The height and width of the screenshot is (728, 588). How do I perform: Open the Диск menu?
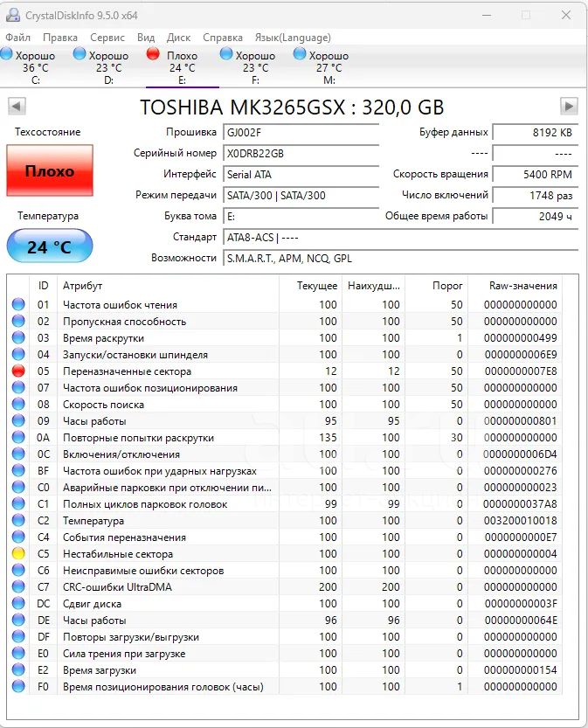pos(179,37)
